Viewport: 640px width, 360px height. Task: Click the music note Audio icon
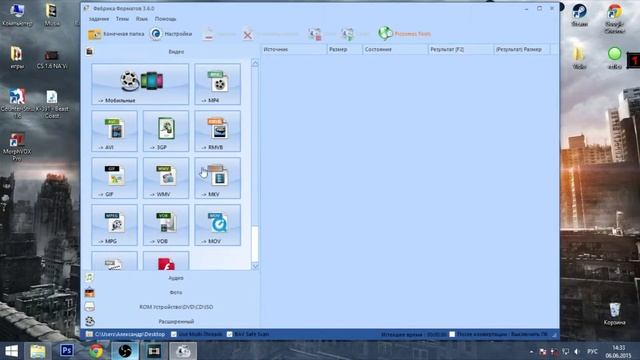(x=89, y=278)
